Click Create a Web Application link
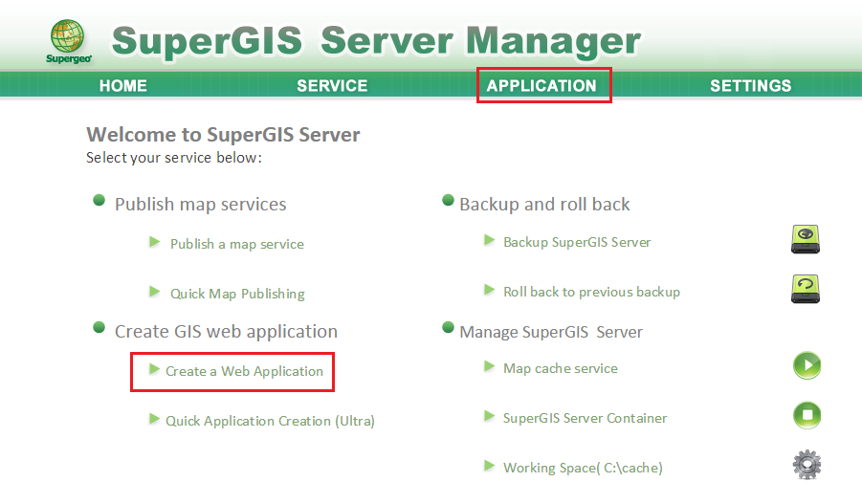 coord(244,371)
